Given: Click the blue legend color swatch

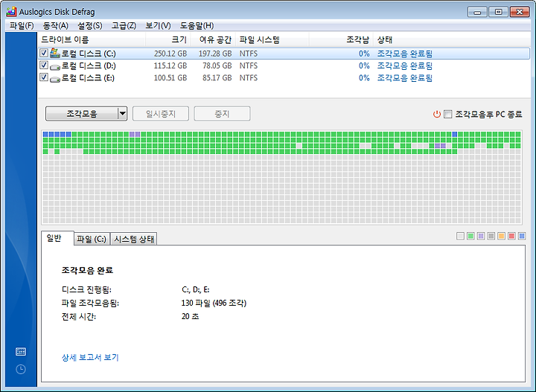Looking at the screenshot, I should [x=522, y=236].
